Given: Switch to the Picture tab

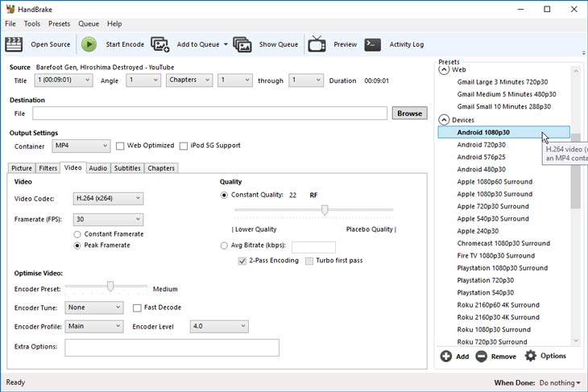Looking at the screenshot, I should point(22,168).
